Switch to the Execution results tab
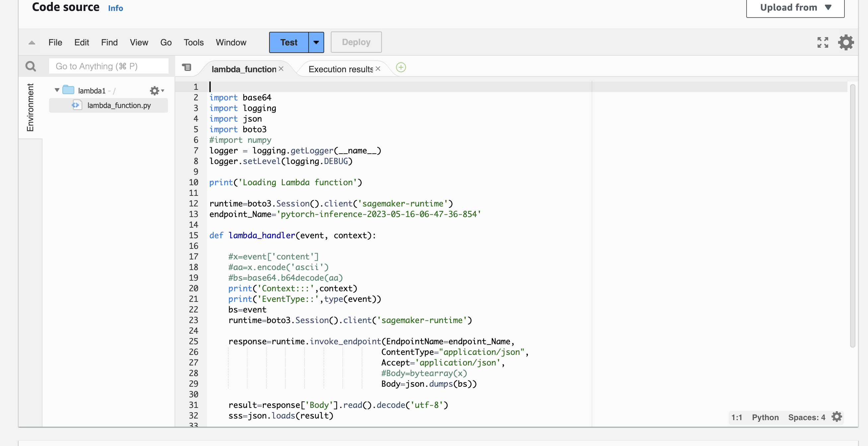Screen dimensions: 868x446 tap(340, 69)
